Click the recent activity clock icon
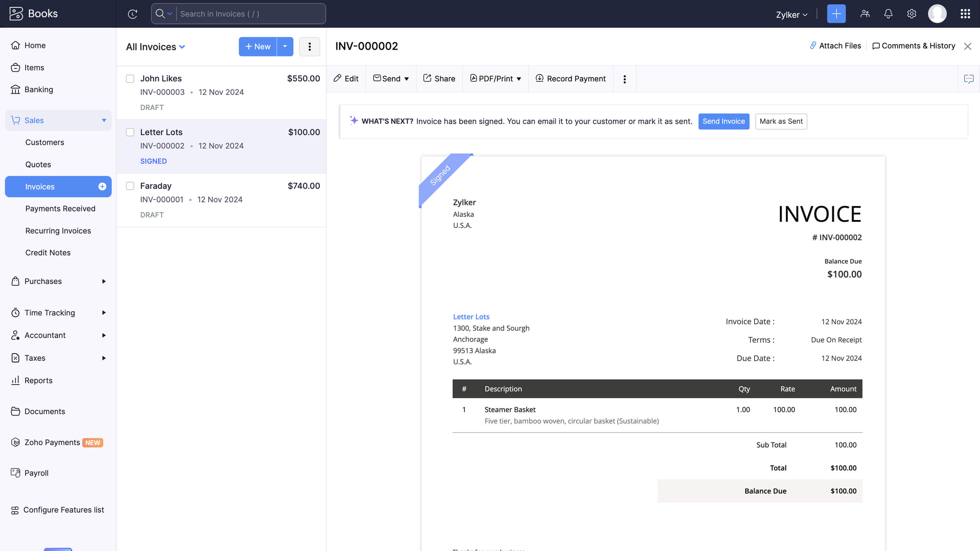The image size is (980, 551). point(132,14)
